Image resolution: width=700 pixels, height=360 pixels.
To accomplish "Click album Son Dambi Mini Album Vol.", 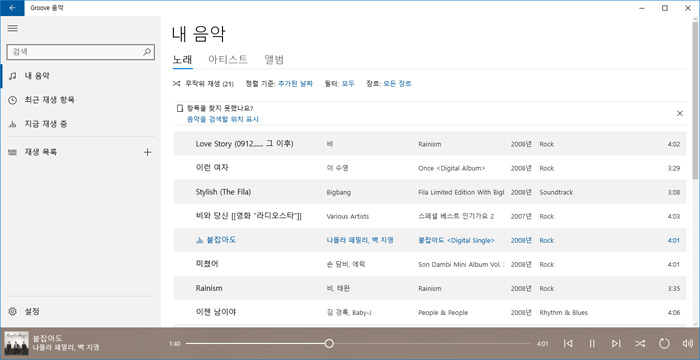I will pyautogui.click(x=461, y=264).
